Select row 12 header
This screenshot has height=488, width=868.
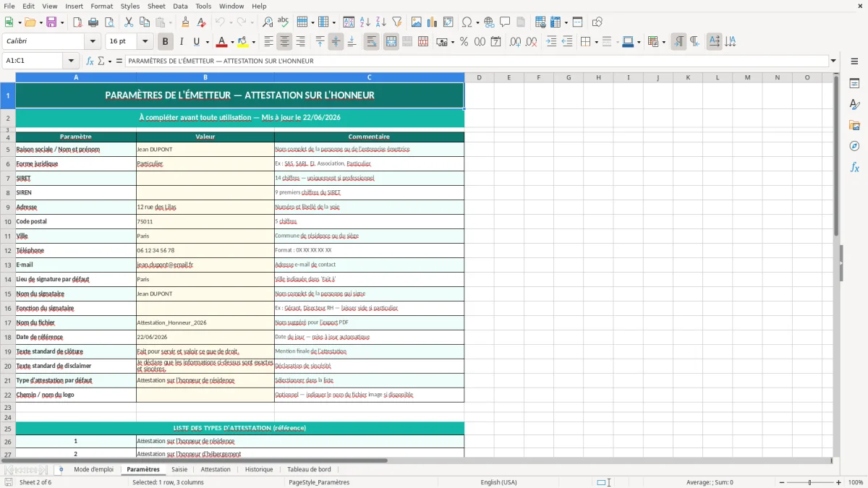click(8, 250)
